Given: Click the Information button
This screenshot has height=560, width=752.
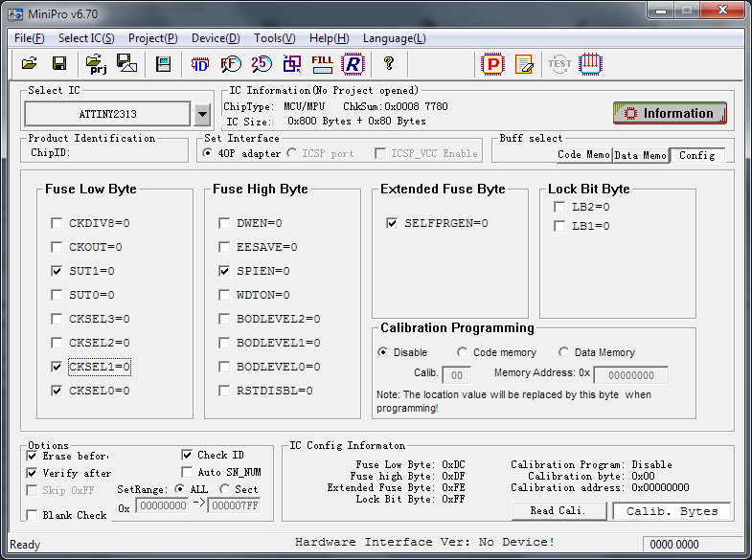Looking at the screenshot, I should tap(670, 113).
